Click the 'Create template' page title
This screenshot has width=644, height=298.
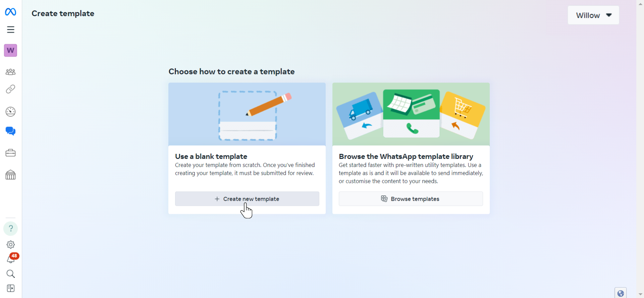[x=63, y=13]
